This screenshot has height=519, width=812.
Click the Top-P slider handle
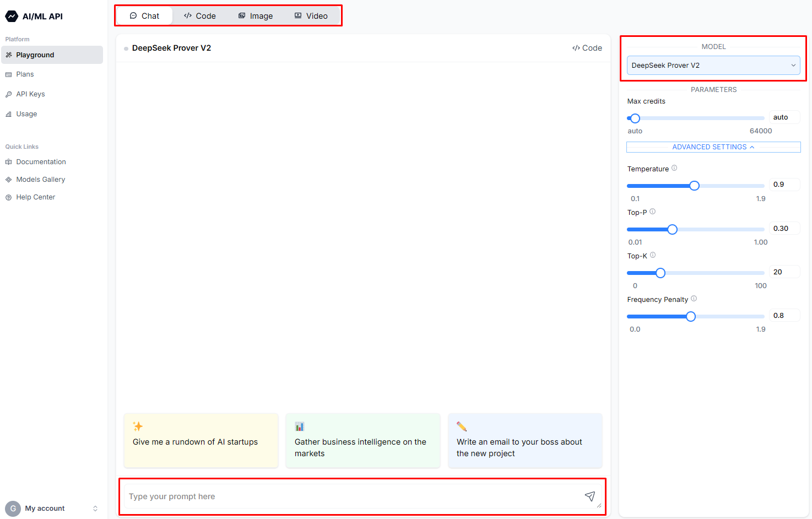pyautogui.click(x=672, y=229)
